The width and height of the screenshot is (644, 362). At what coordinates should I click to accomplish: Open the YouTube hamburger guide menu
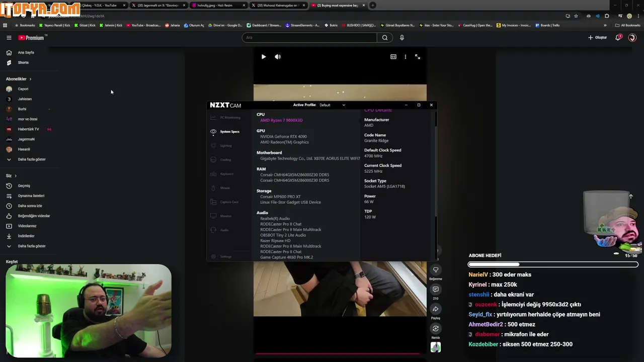pos(9,38)
